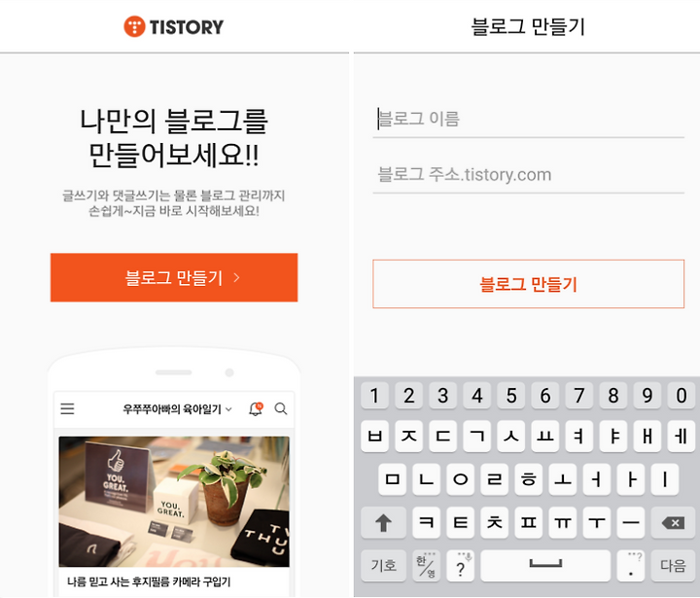Tap the question mark microphone key

coord(461,566)
